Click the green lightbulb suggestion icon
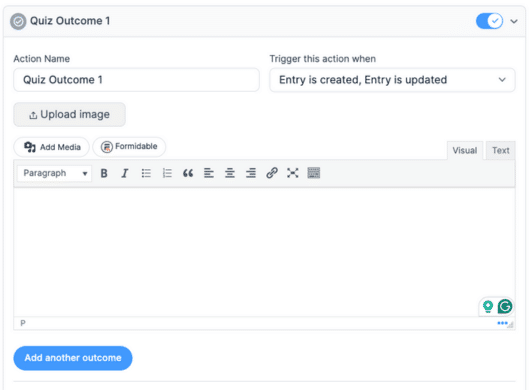 488,307
